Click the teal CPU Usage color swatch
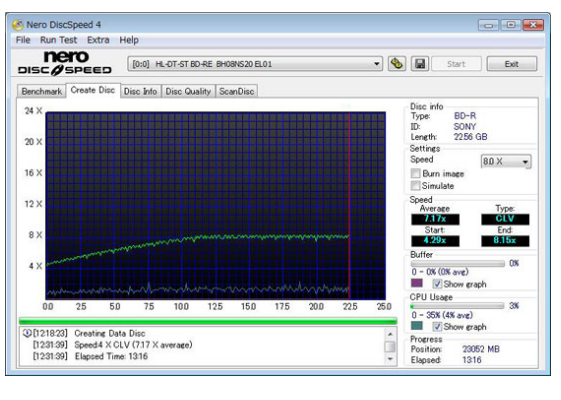Viewport: 561px width, 400px height. pyautogui.click(x=416, y=326)
